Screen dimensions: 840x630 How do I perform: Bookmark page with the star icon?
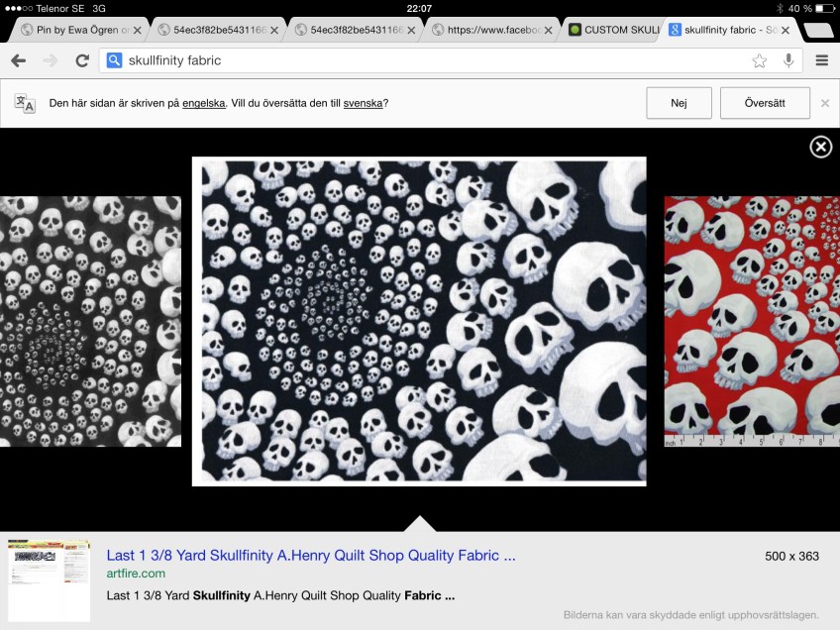(759, 60)
